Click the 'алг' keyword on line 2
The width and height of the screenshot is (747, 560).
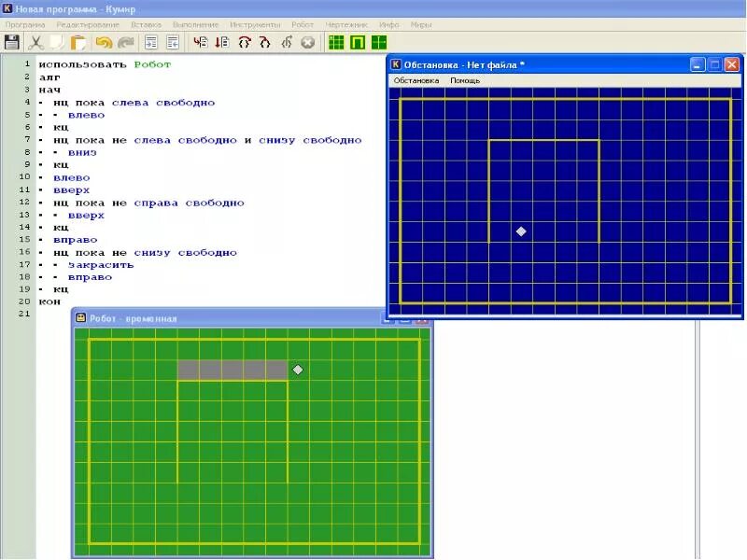pyautogui.click(x=49, y=77)
